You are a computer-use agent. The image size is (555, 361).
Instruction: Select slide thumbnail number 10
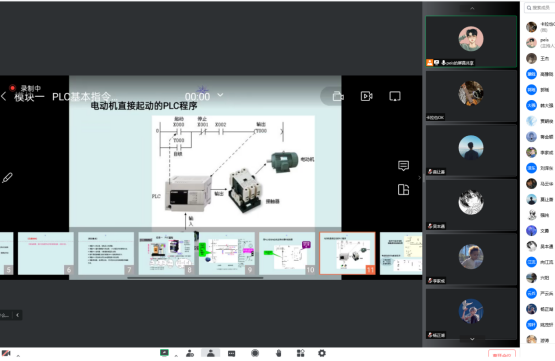[x=287, y=253]
